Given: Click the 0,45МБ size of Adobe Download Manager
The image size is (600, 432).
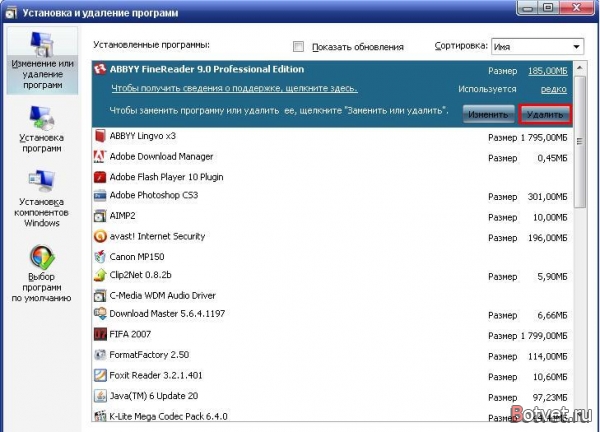Looking at the screenshot, I should coord(552,158).
